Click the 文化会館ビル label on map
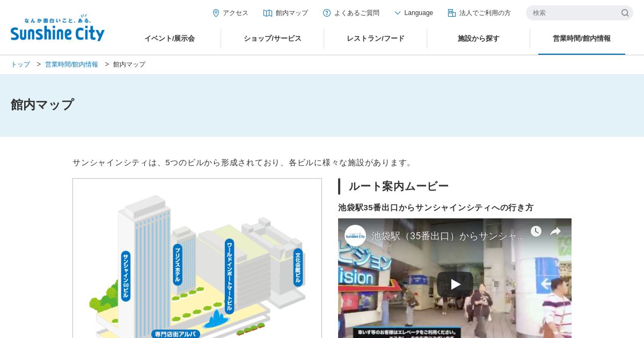Viewport: 644px width, 338px height. pyautogui.click(x=298, y=267)
